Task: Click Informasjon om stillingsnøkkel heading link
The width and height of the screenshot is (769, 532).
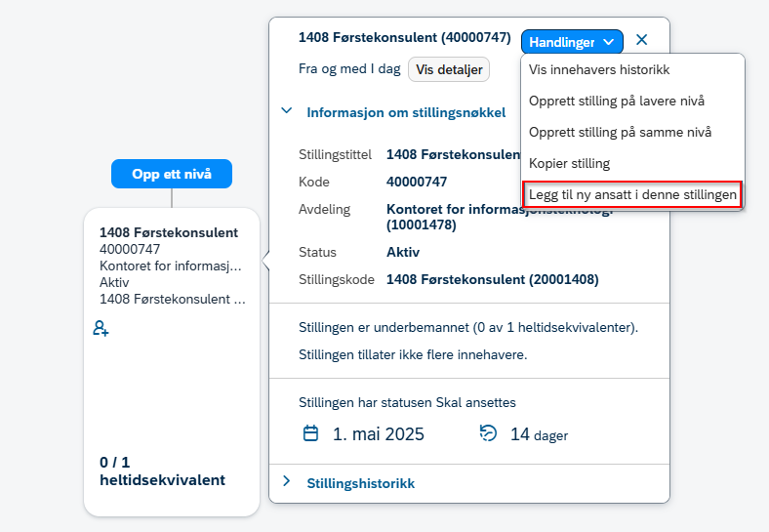Action: (406, 112)
